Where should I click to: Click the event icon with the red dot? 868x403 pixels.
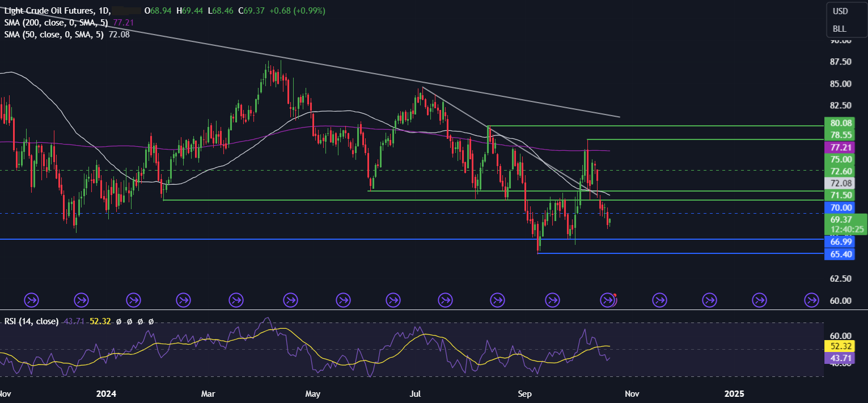608,299
